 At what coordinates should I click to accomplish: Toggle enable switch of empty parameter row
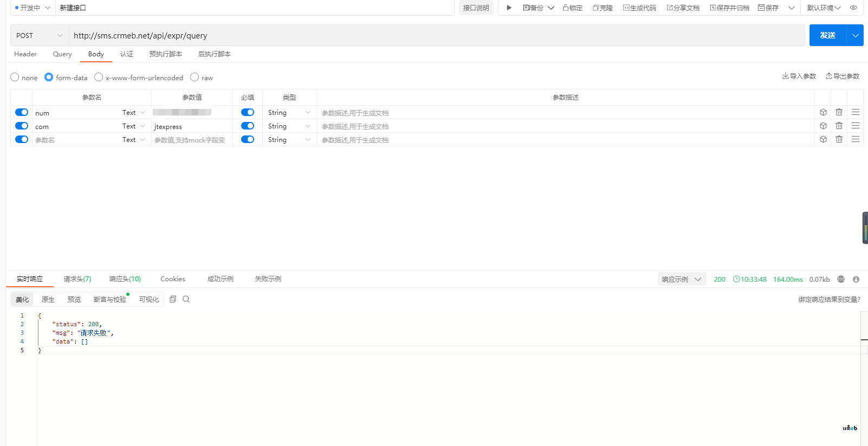[x=22, y=139]
